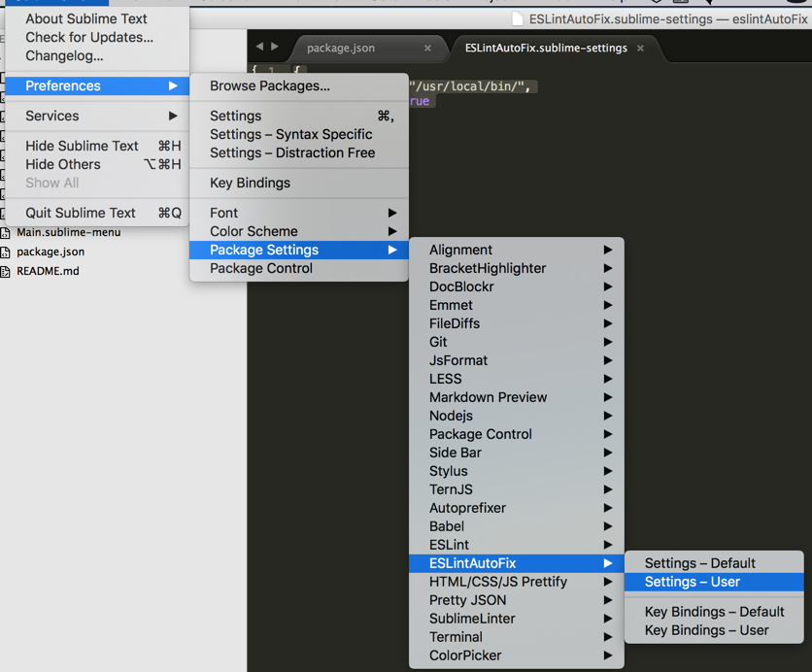Go to the previous tab with the left arrow
The width and height of the screenshot is (812, 672).
point(259,47)
